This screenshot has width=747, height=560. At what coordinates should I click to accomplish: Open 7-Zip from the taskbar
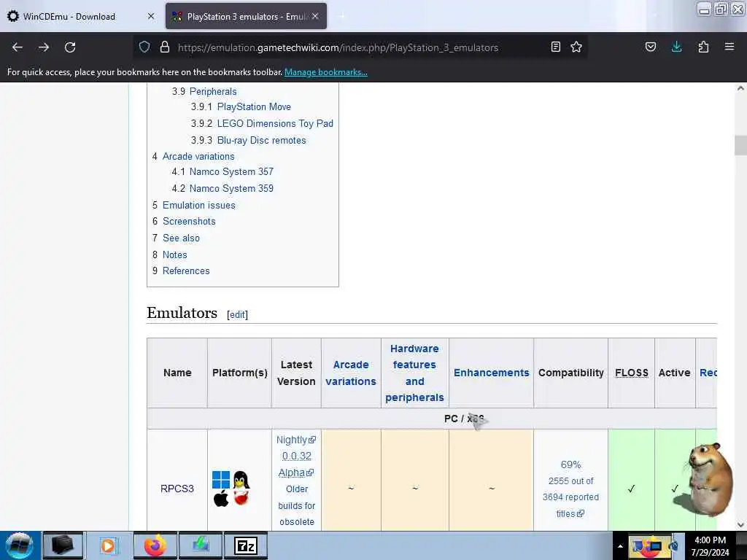point(246,545)
